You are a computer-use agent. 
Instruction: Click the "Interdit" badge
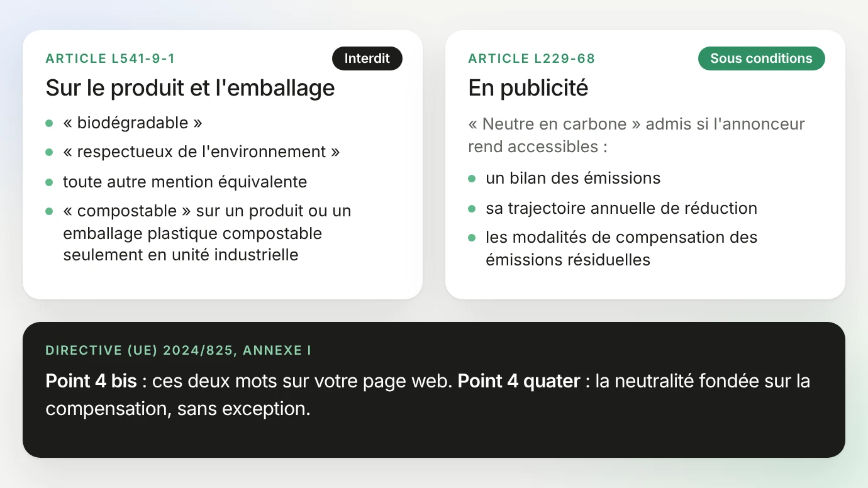pos(367,58)
